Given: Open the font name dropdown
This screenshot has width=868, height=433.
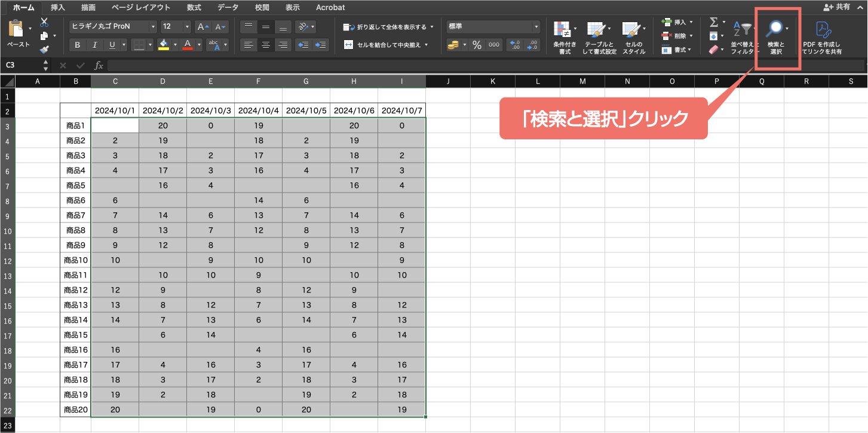Looking at the screenshot, I should click(x=152, y=27).
